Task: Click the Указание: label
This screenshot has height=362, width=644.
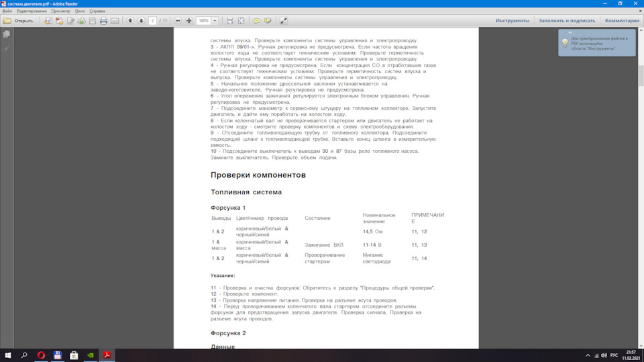Action: [x=223, y=276]
